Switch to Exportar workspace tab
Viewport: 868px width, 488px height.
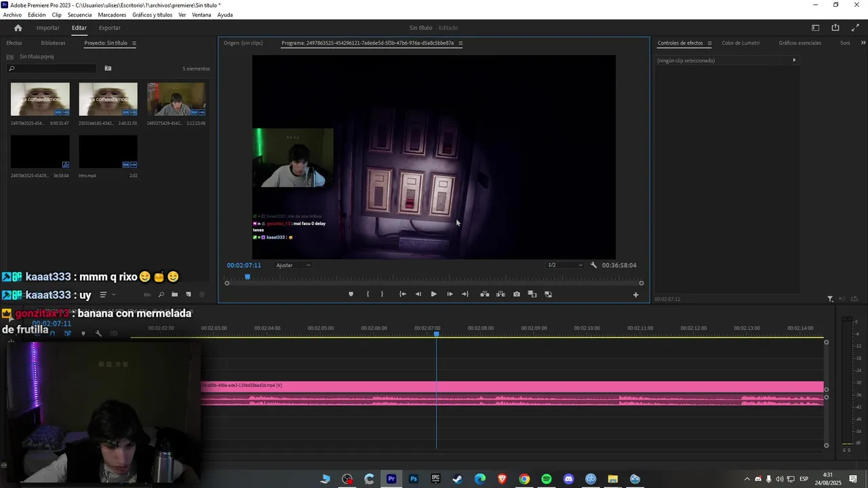[109, 28]
